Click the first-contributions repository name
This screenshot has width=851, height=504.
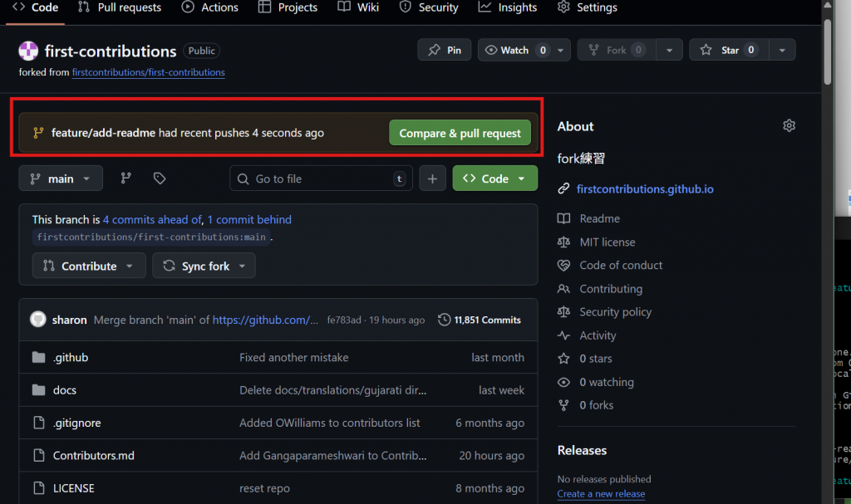coord(111,51)
